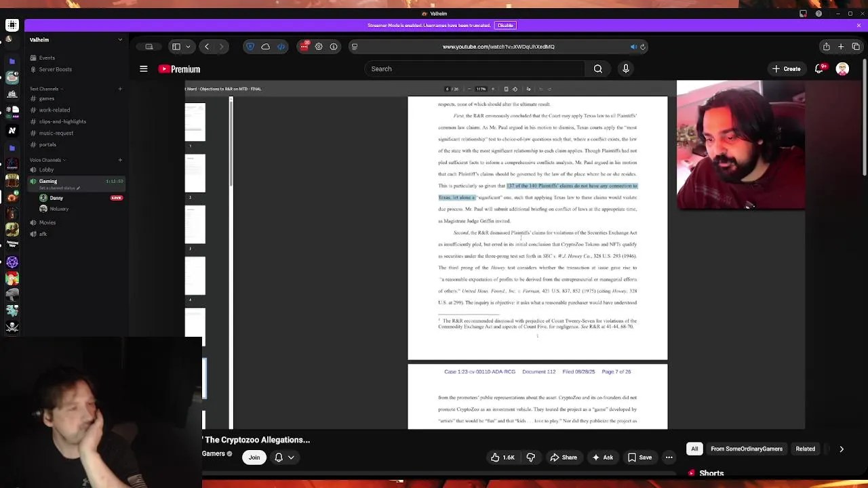
Task: Open more video actions ellipsis
Action: click(x=669, y=457)
